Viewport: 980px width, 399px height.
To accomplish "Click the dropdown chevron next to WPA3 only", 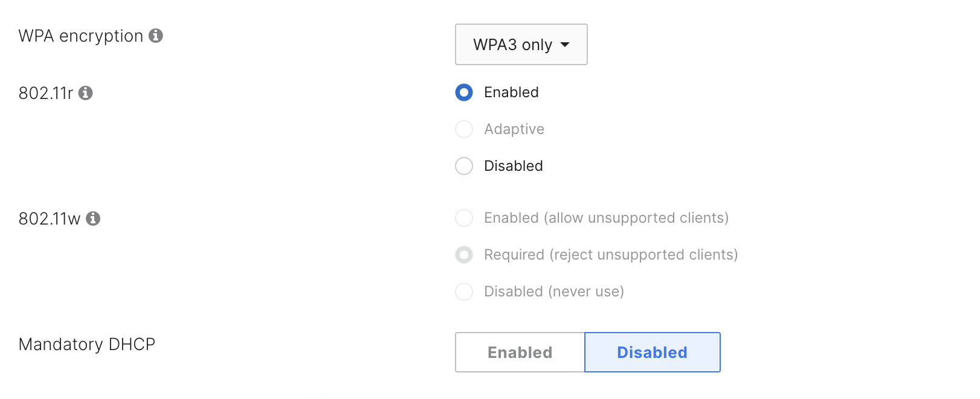I will (x=566, y=44).
